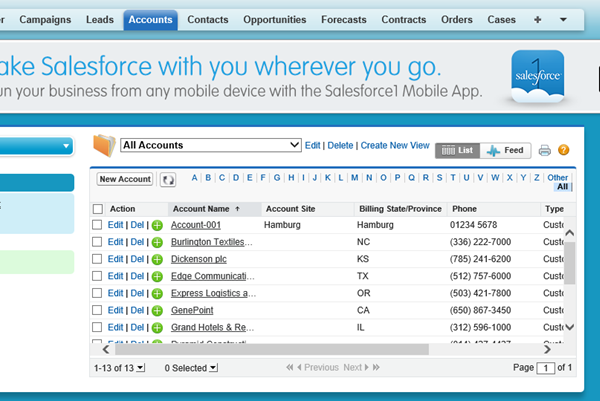Switch to Feed view
The image size is (600, 401).
(x=505, y=151)
